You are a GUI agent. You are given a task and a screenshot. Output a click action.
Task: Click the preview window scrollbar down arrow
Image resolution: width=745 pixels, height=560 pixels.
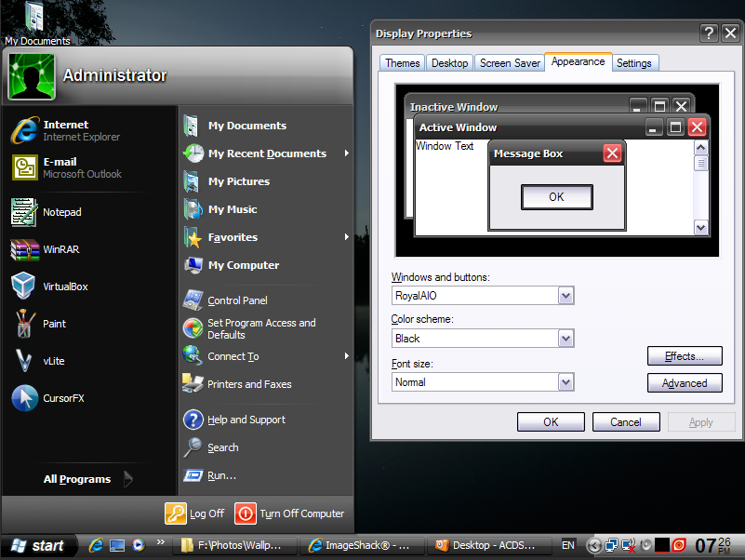click(x=700, y=227)
